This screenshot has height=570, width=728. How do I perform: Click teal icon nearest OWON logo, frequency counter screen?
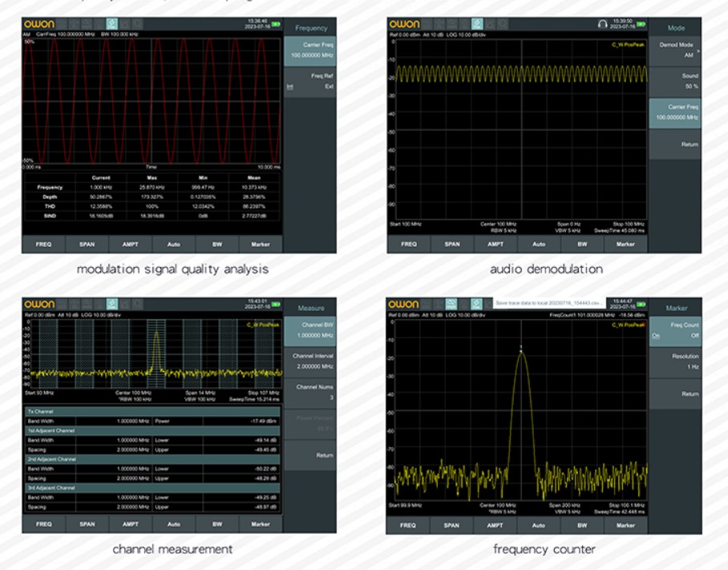451,304
